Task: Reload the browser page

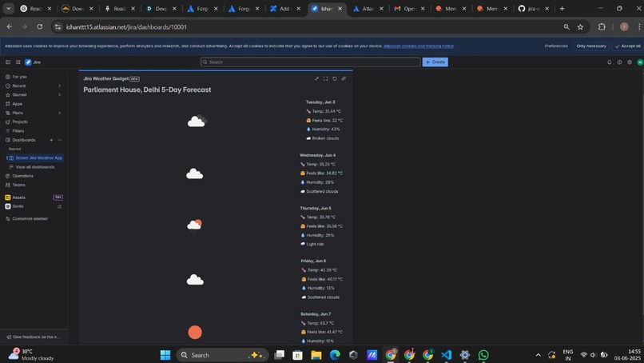Action: (x=39, y=26)
